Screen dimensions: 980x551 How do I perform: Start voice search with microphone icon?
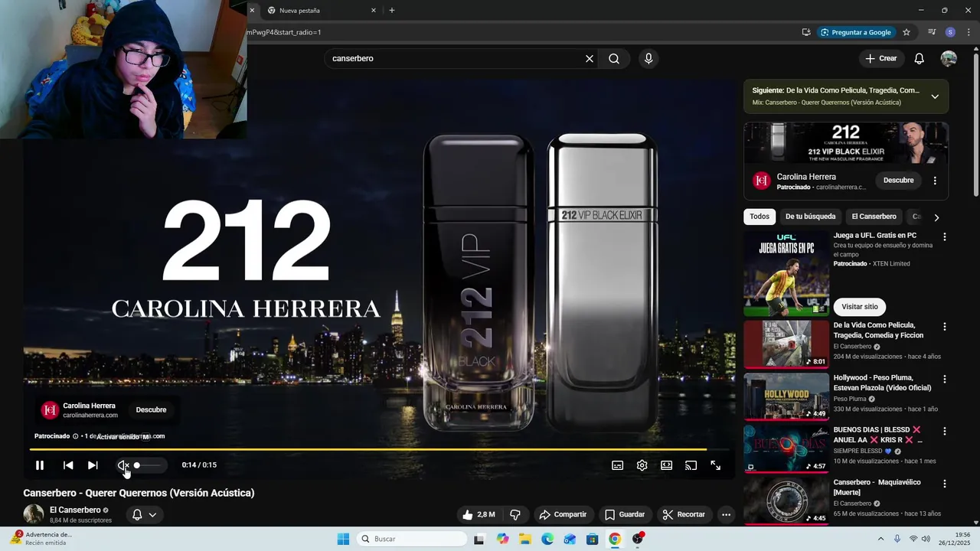tap(648, 58)
